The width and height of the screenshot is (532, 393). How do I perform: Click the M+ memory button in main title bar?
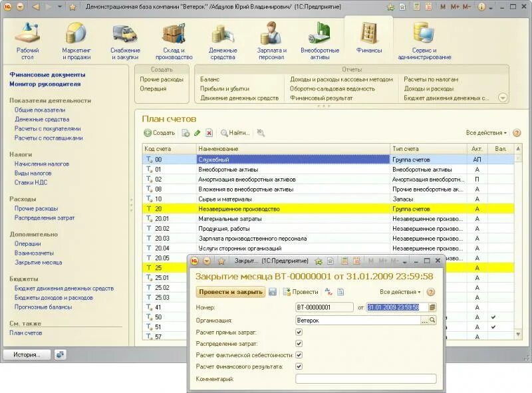click(x=455, y=7)
